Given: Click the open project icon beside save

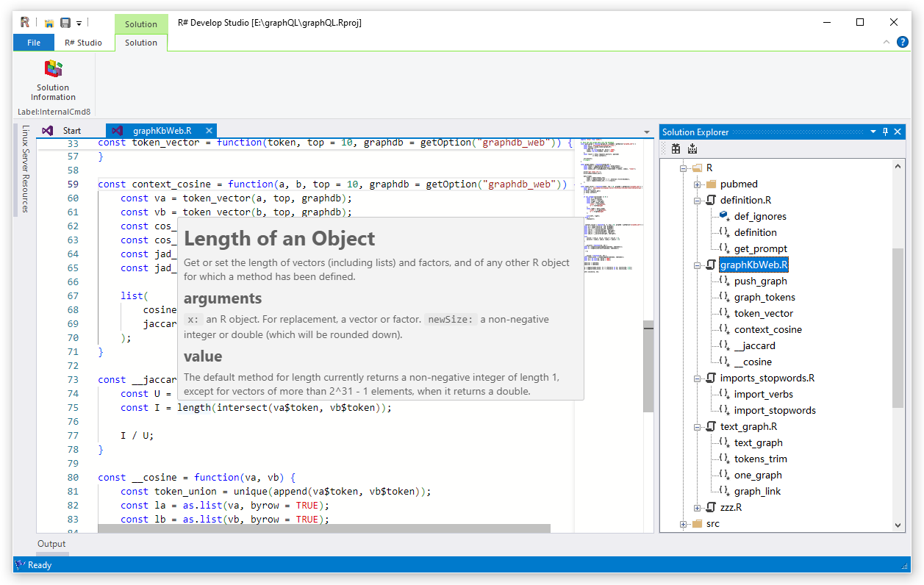Looking at the screenshot, I should click(49, 23).
